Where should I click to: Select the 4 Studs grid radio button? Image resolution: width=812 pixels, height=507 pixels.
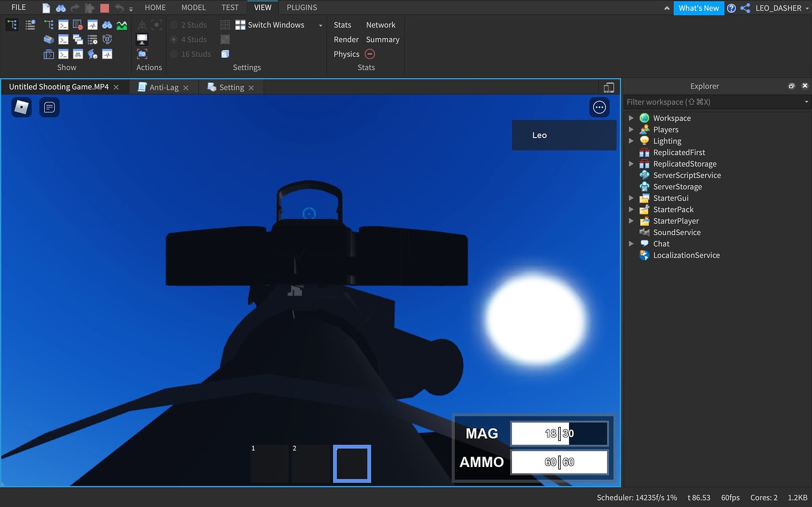174,39
